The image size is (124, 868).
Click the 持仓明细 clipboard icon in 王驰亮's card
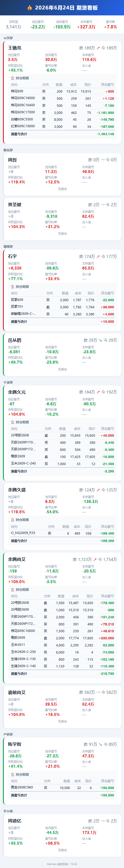click(13, 78)
